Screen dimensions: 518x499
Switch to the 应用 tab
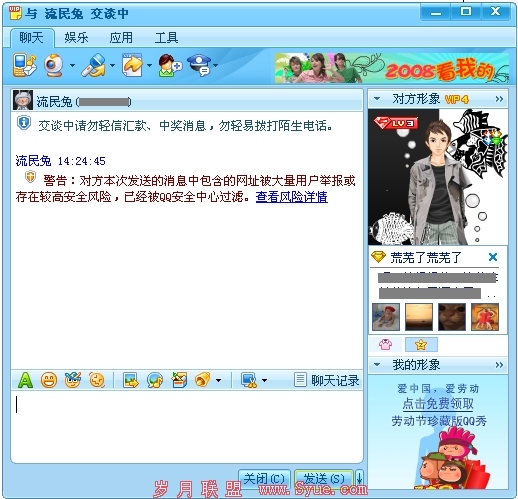[121, 37]
